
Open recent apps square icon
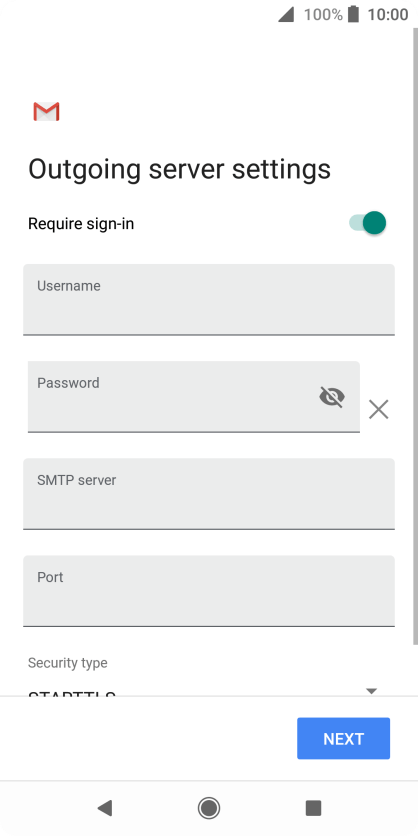coord(314,808)
